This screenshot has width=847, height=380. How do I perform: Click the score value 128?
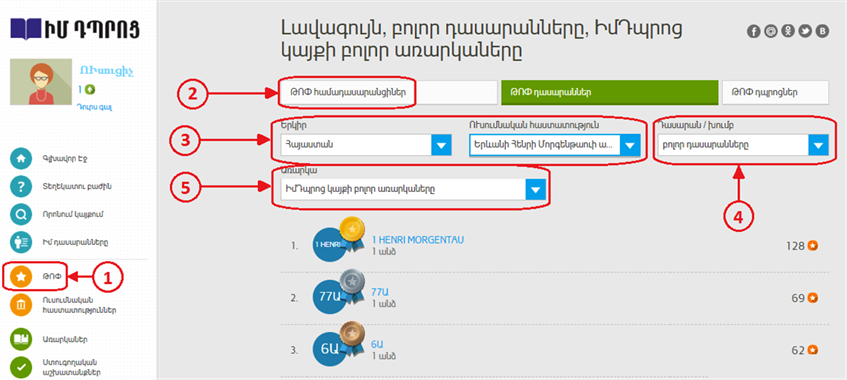(x=795, y=246)
